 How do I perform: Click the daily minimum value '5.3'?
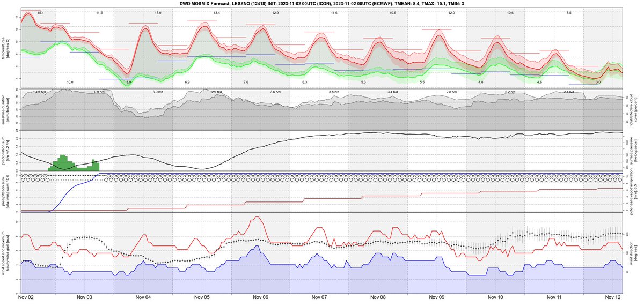click(363, 82)
